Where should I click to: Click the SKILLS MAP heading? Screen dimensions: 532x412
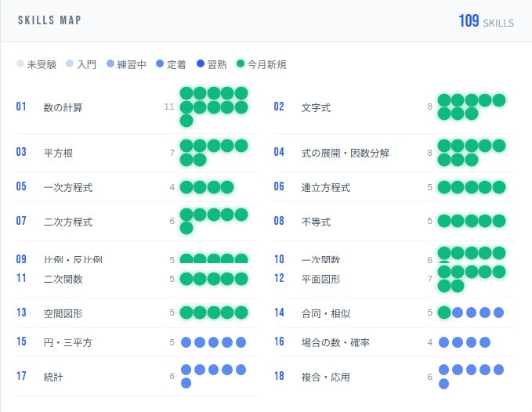click(49, 20)
